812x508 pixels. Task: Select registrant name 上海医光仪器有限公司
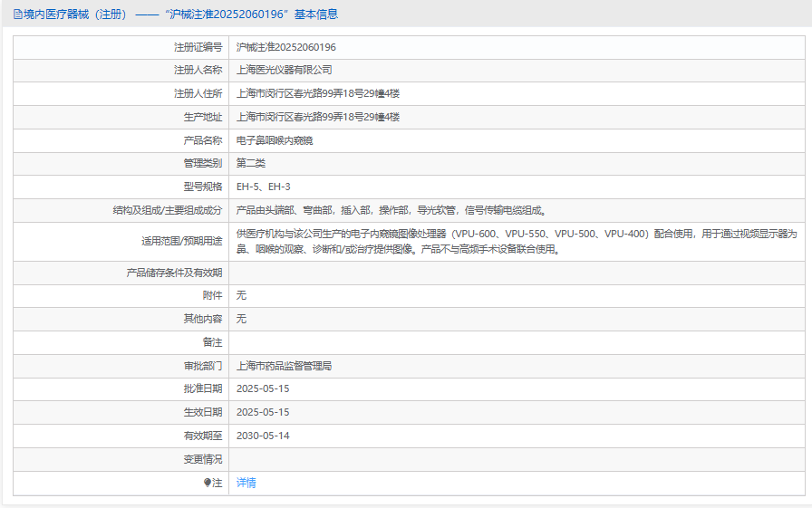pyautogui.click(x=285, y=70)
